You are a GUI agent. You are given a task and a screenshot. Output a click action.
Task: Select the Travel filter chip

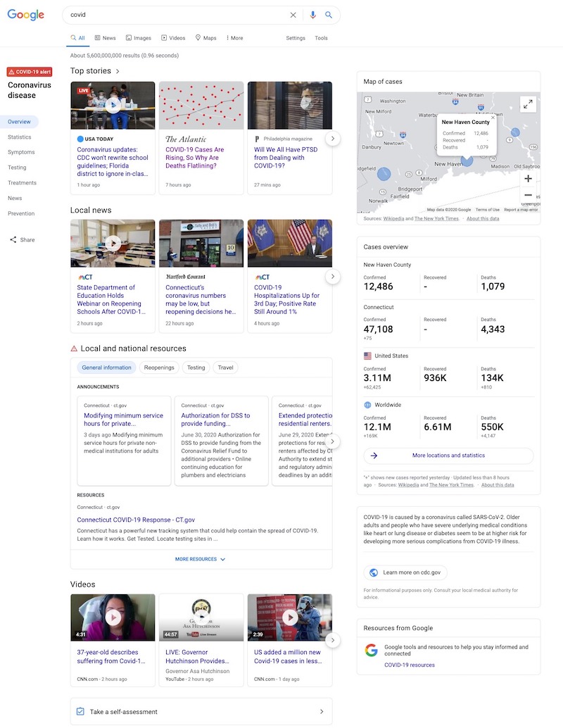click(226, 368)
